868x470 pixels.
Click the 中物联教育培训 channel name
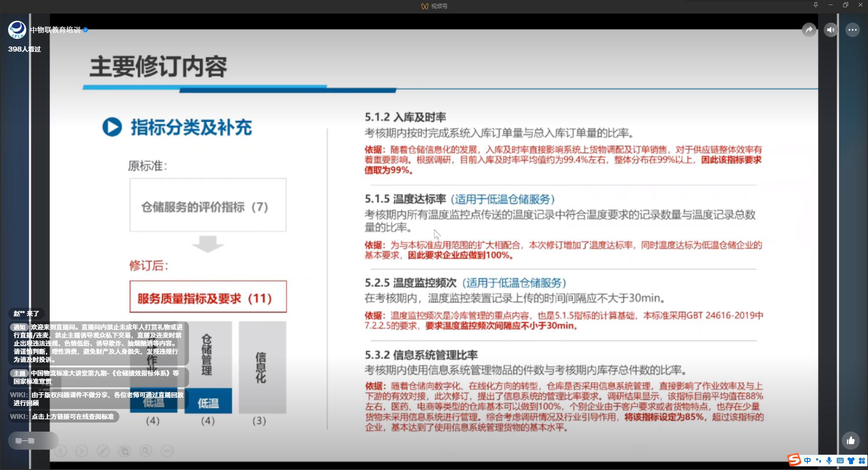tap(55, 30)
